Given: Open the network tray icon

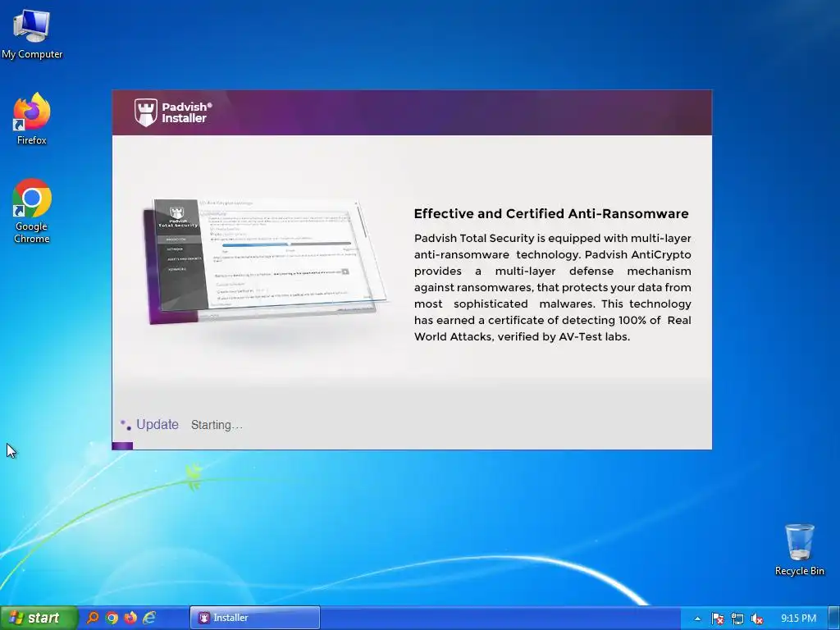Looking at the screenshot, I should 737,619.
